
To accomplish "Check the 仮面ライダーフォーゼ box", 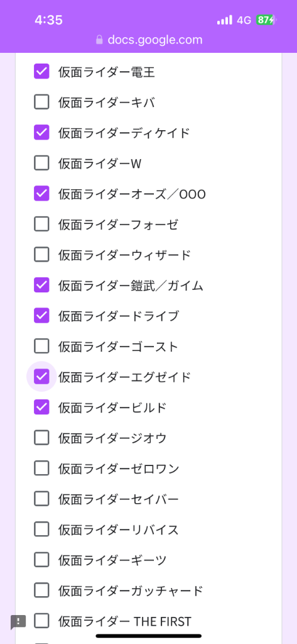I will 41,224.
